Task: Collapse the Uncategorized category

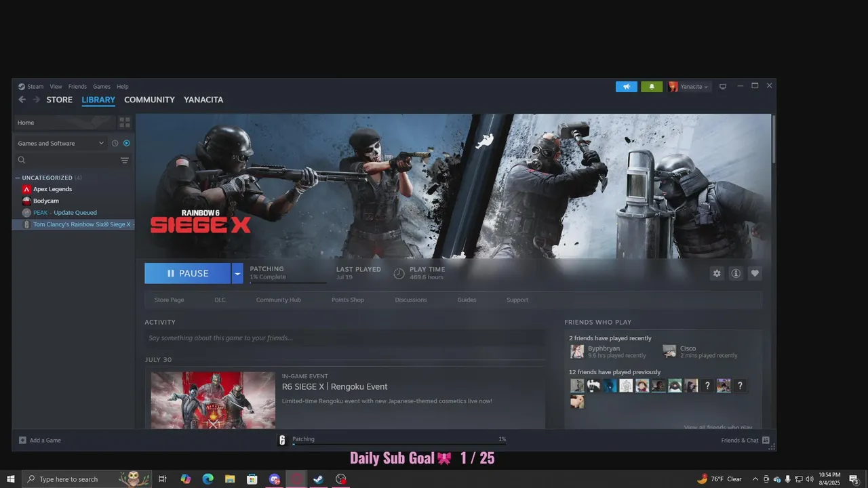Action: (18, 178)
